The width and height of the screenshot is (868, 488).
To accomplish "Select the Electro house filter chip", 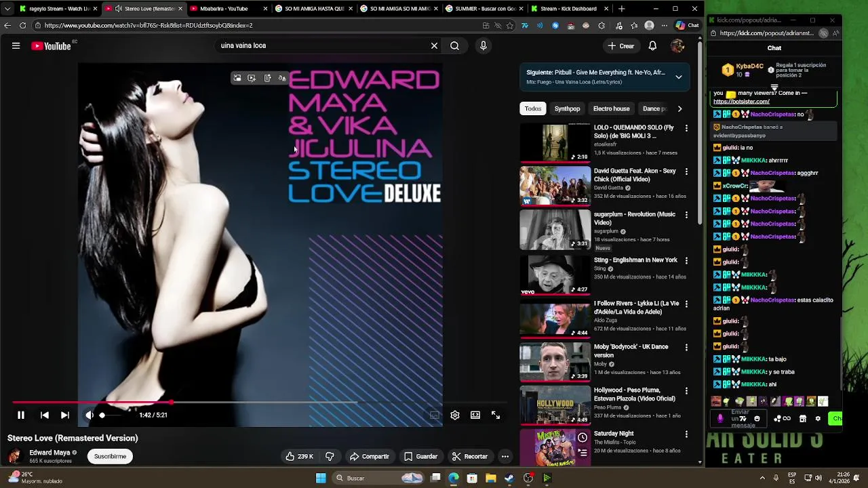I will point(611,108).
